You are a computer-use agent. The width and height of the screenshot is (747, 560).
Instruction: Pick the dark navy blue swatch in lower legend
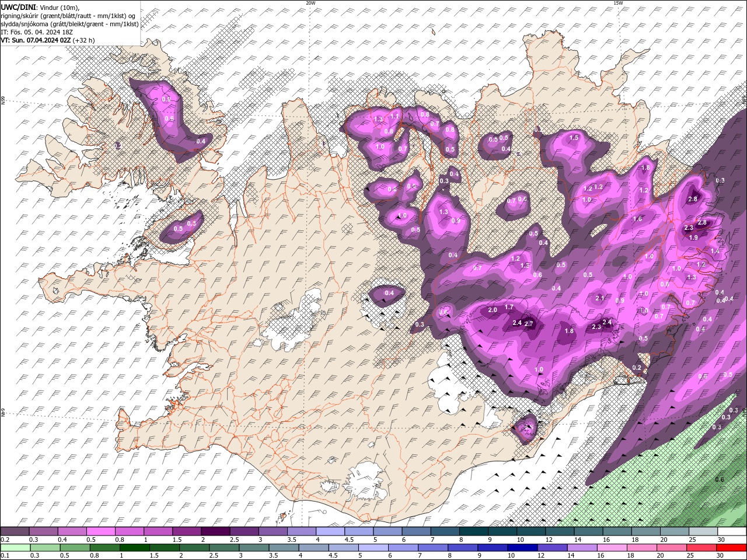tap(522, 548)
